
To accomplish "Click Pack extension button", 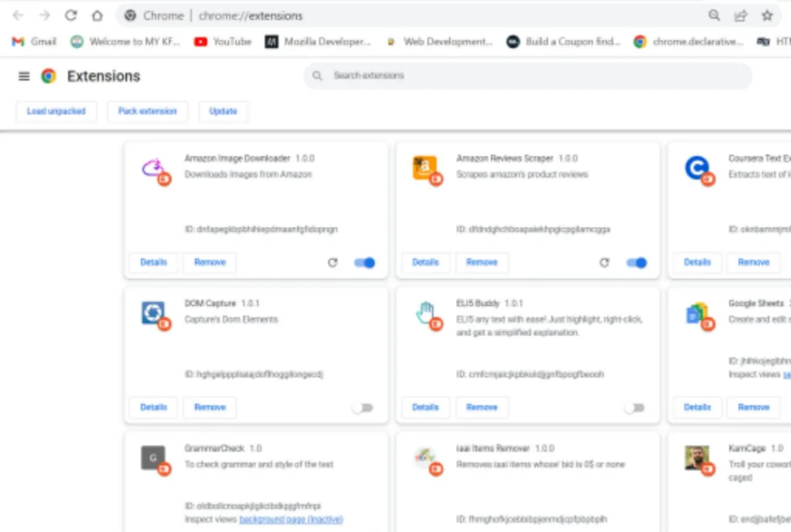I will coord(148,111).
